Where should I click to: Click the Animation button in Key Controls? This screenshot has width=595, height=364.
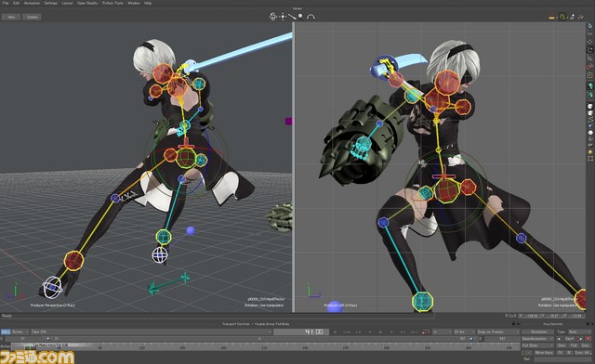[x=537, y=331]
